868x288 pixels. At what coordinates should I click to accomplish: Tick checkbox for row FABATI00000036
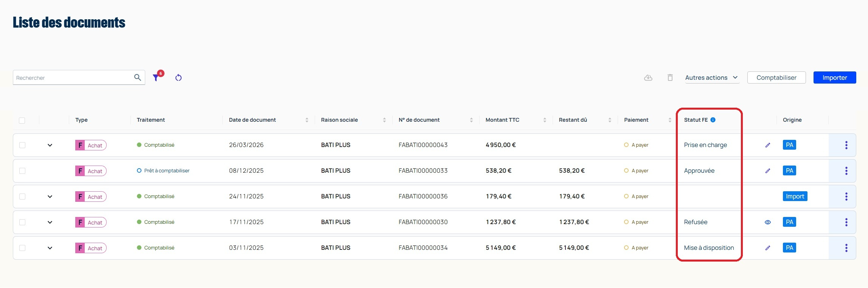(x=22, y=197)
